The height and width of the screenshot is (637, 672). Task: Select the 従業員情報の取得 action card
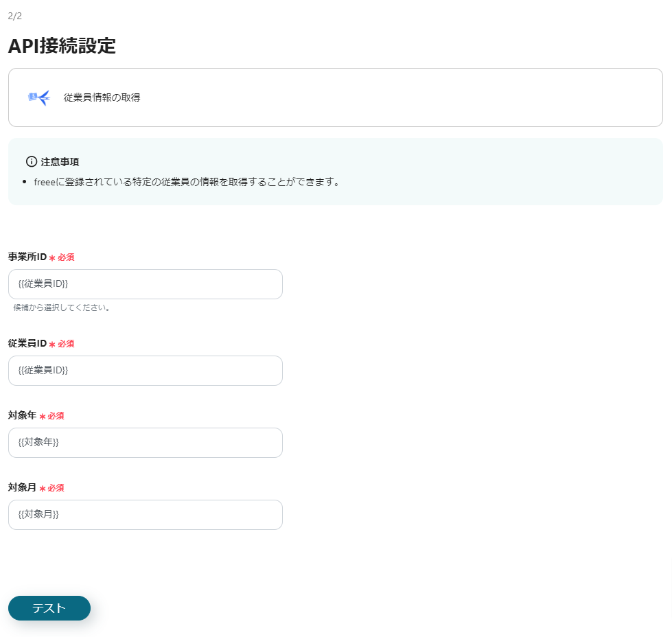336,97
